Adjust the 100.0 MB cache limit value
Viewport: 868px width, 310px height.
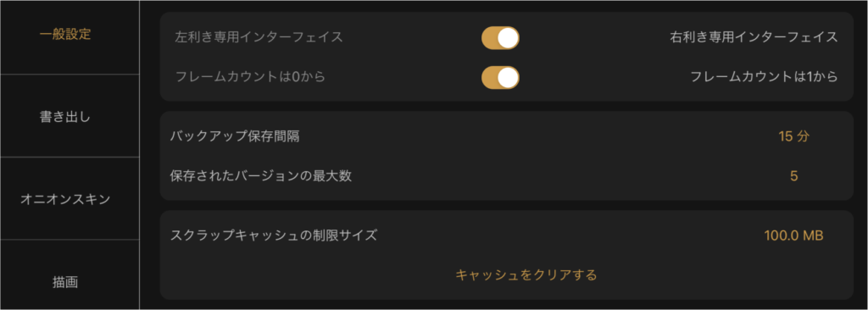[793, 235]
